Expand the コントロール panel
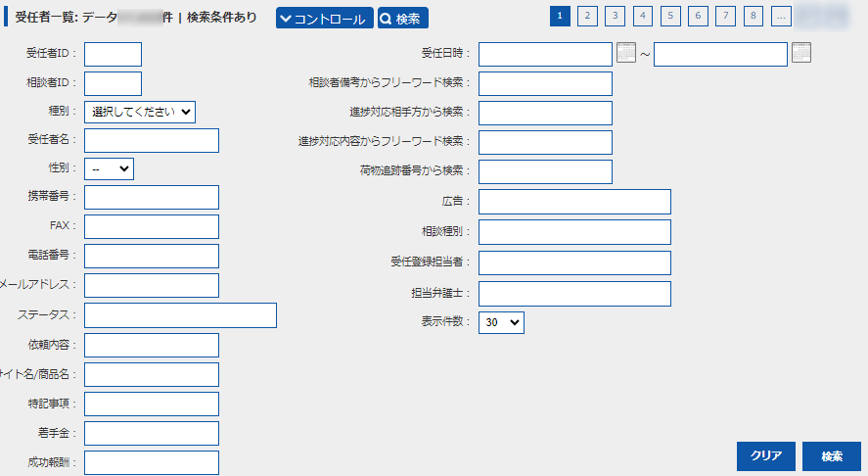The width and height of the screenshot is (868, 476). (324, 19)
